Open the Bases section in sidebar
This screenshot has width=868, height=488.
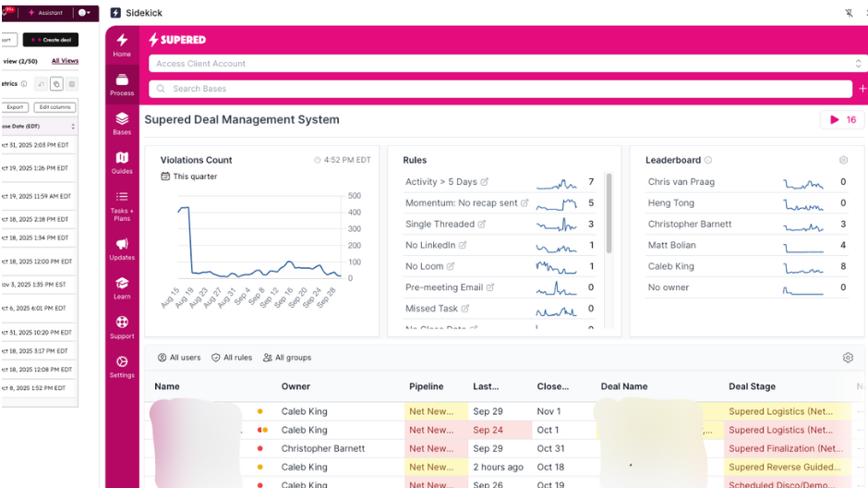pyautogui.click(x=122, y=124)
